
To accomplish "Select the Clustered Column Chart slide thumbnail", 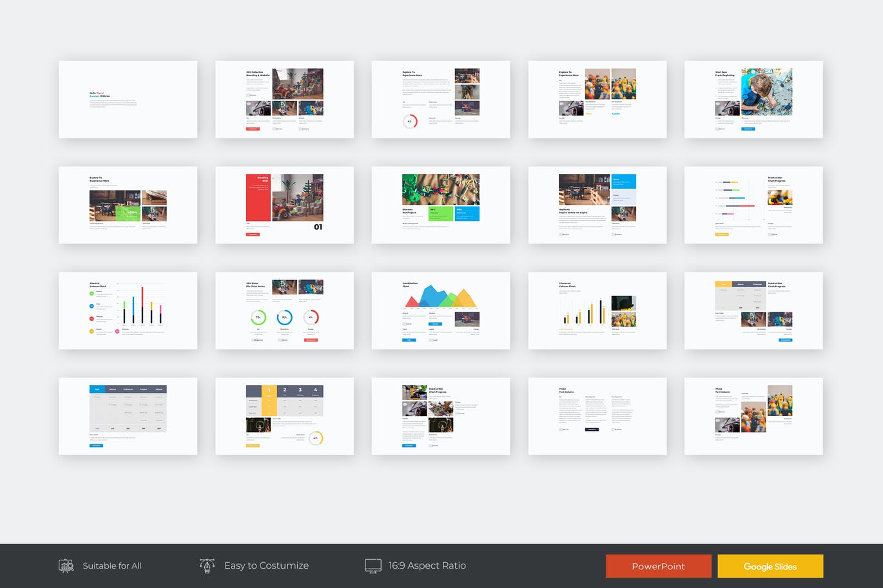I will click(x=597, y=310).
